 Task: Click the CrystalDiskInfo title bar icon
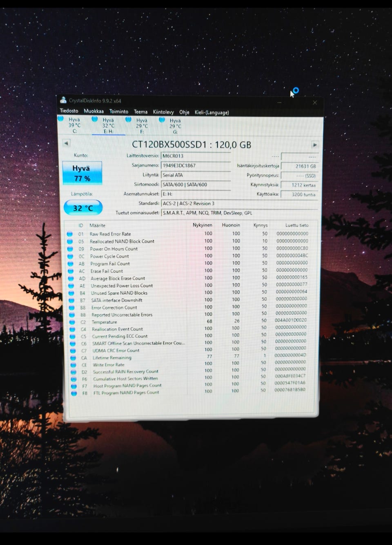tap(63, 100)
